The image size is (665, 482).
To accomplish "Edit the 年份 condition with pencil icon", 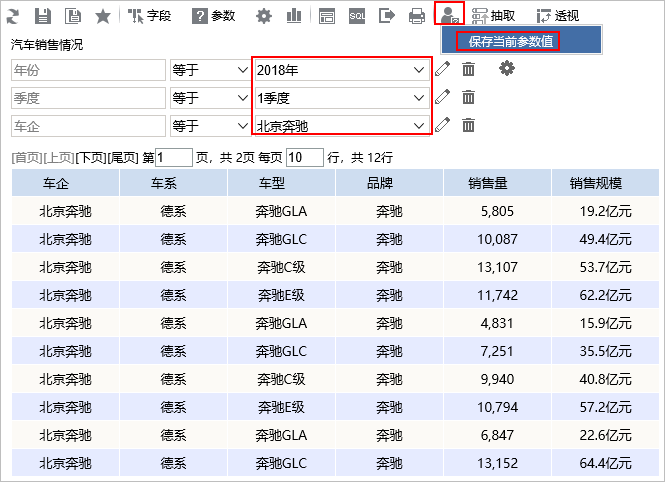I will tap(442, 69).
